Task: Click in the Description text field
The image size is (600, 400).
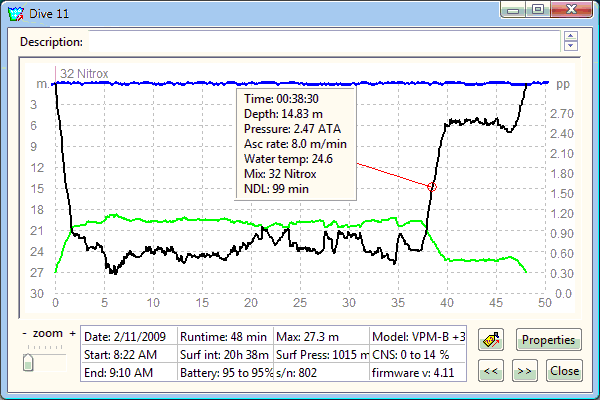Action: 322,42
